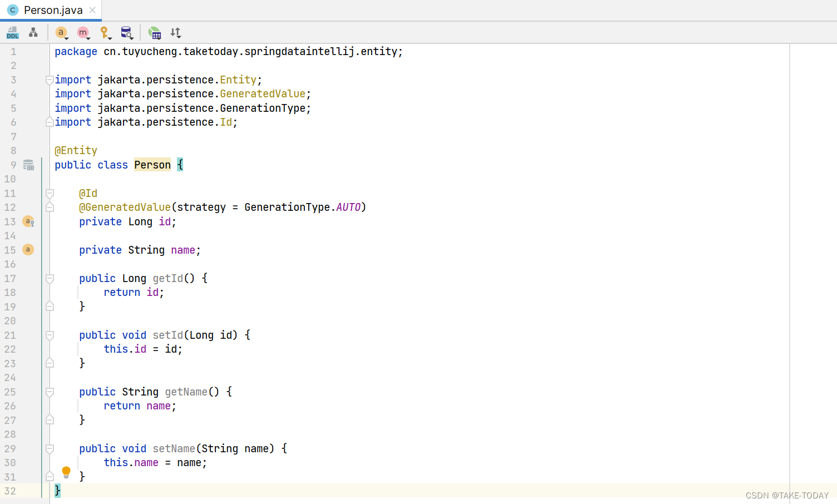Click 'this.name' on line 30
837x504 pixels.
coord(131,462)
